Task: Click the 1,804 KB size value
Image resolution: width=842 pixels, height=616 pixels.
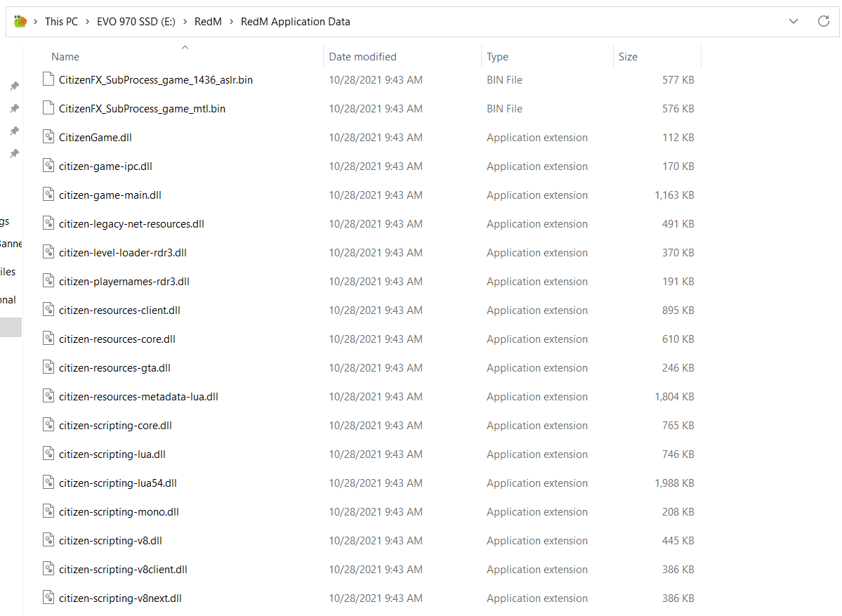Action: [x=674, y=397]
